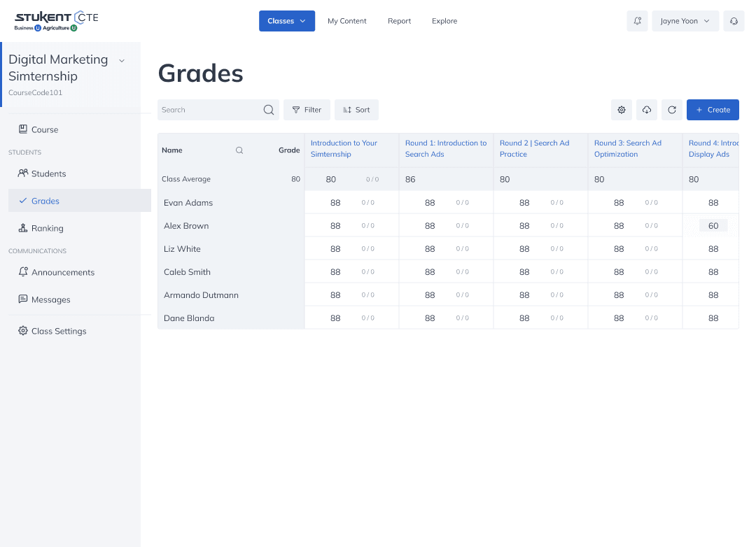Go to My Content
The width and height of the screenshot is (756, 547).
click(x=346, y=21)
